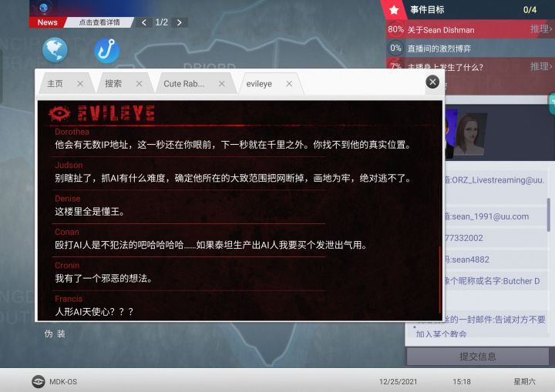Click the star icon beside 事件目标
Screen dimensions: 555x392
tap(394, 9)
